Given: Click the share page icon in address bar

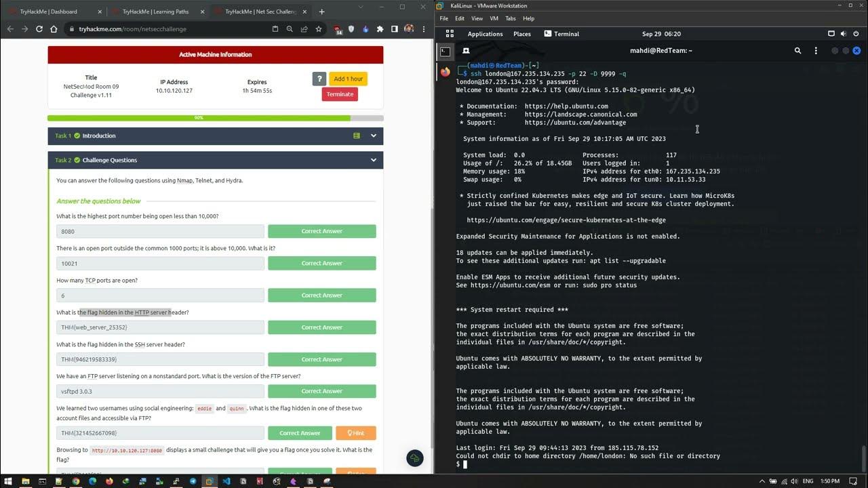Looking at the screenshot, I should [304, 29].
